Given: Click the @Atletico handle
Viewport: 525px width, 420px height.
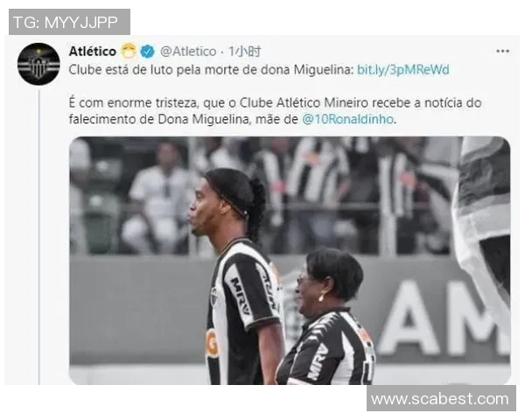Looking at the screenshot, I should click(x=188, y=52).
